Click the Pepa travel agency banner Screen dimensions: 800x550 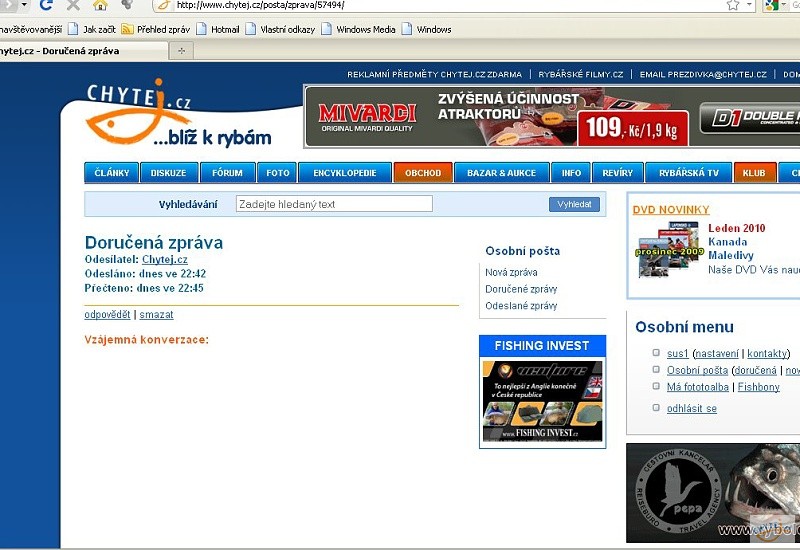(713, 493)
